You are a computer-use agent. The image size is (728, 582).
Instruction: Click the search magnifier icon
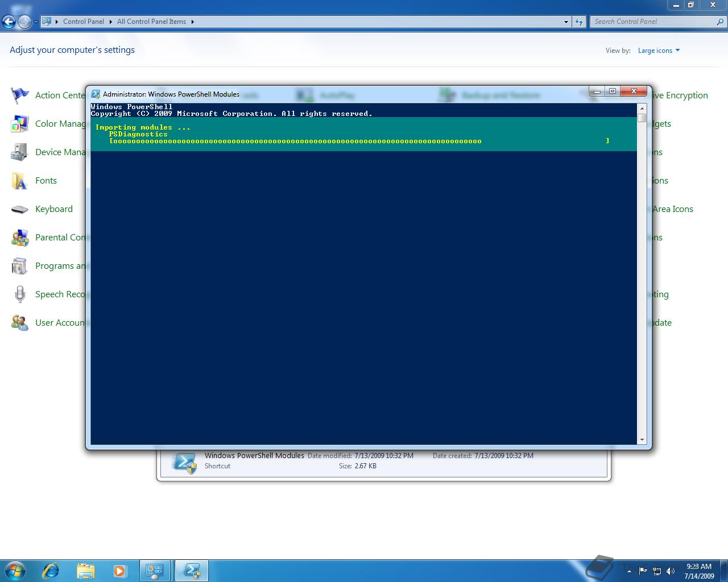721,22
